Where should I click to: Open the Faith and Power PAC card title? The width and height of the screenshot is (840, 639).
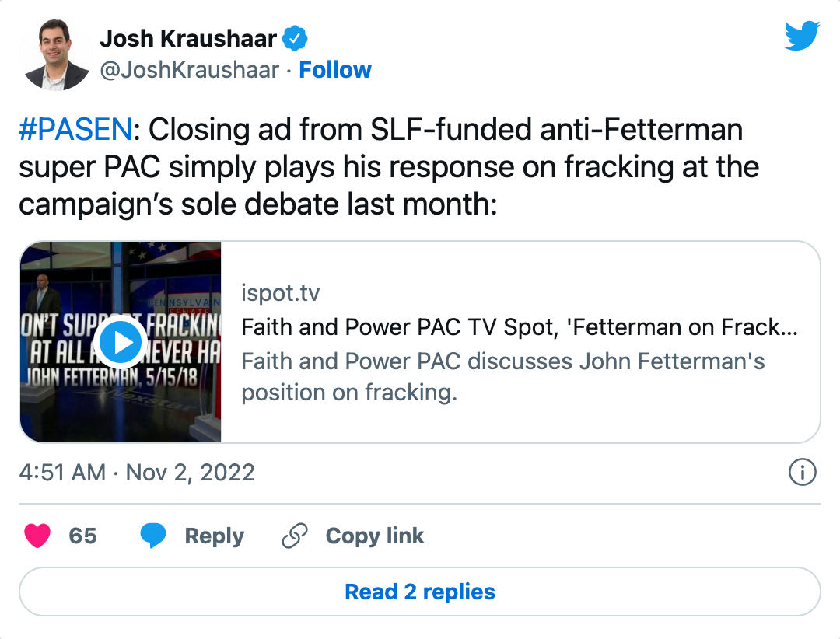520,327
